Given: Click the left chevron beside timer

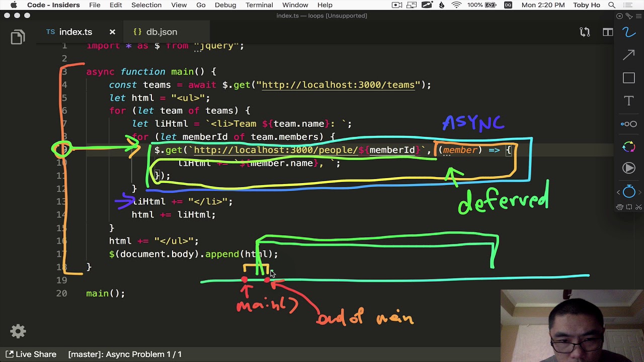Looking at the screenshot, I should click(618, 192).
